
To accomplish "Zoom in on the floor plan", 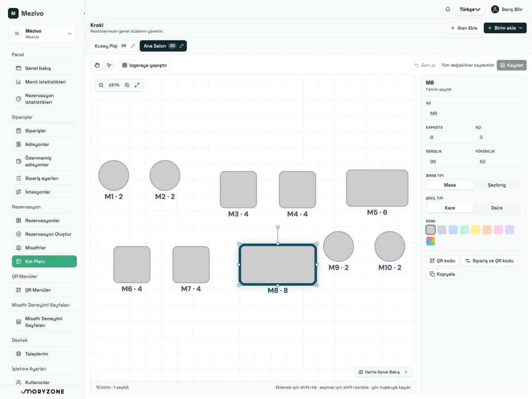I will [127, 85].
